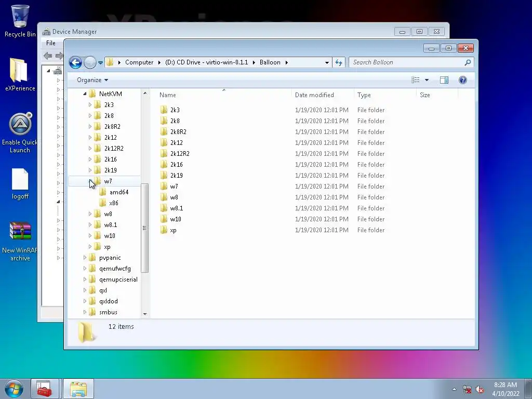
Task: Open the Recycle Bin desktop icon
Action: (20, 21)
